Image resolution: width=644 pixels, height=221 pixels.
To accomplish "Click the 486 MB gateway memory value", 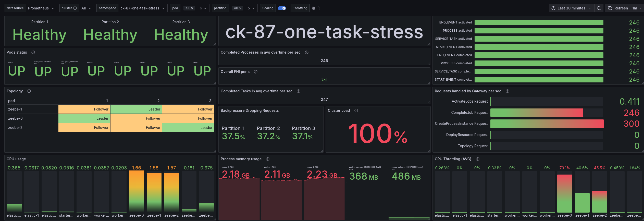I will (406, 176).
